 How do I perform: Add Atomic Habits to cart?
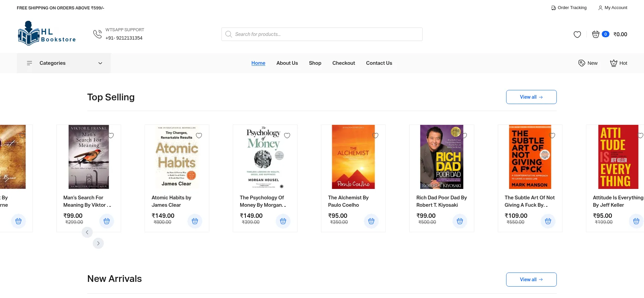[x=195, y=221]
